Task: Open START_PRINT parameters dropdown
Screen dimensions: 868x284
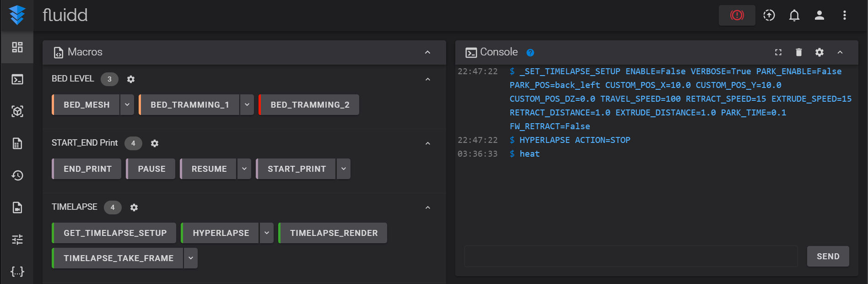Action: click(x=344, y=169)
